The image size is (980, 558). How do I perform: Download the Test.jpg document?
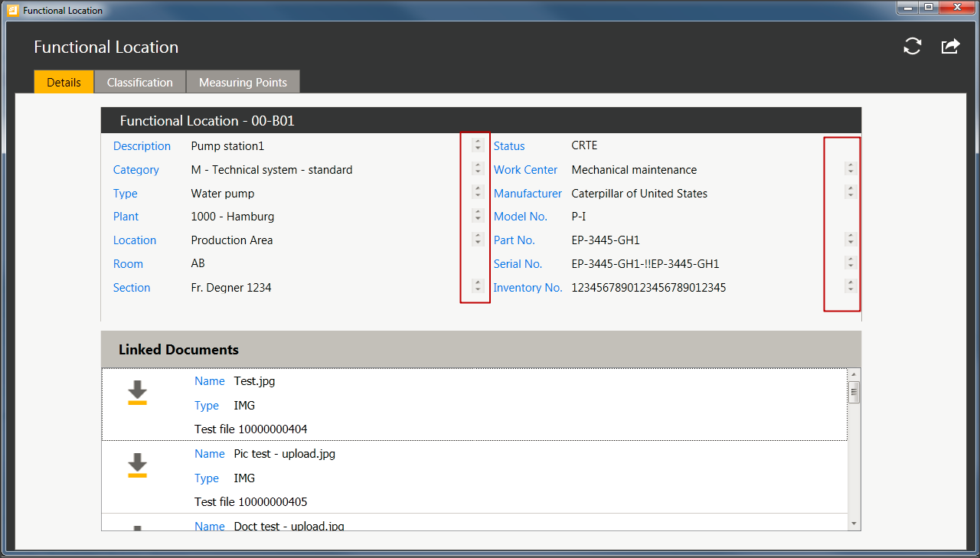[x=137, y=392]
